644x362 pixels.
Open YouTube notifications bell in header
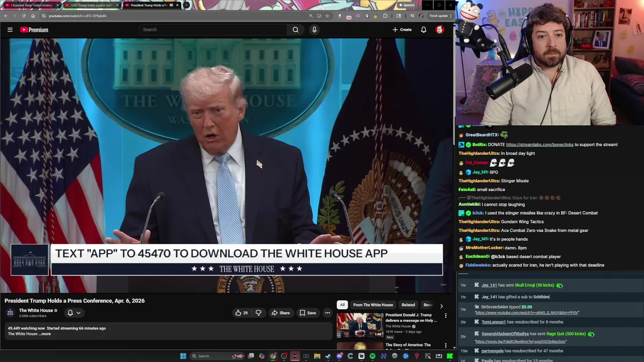[424, 30]
